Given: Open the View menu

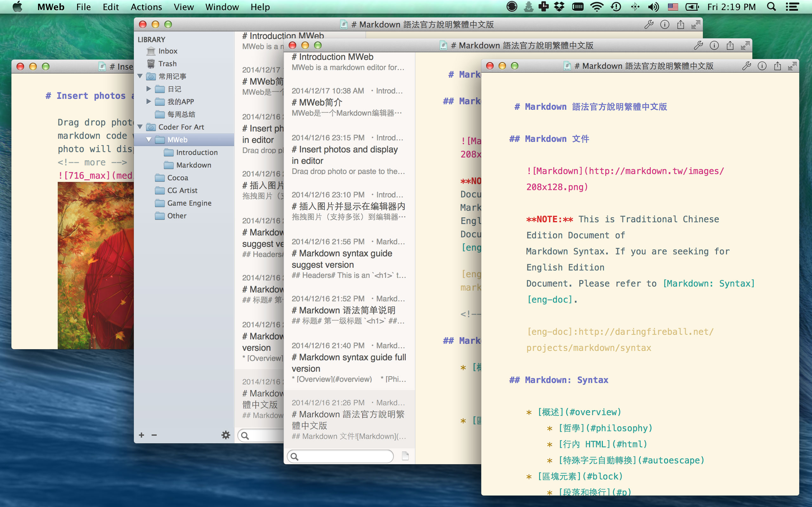Looking at the screenshot, I should tap(184, 7).
